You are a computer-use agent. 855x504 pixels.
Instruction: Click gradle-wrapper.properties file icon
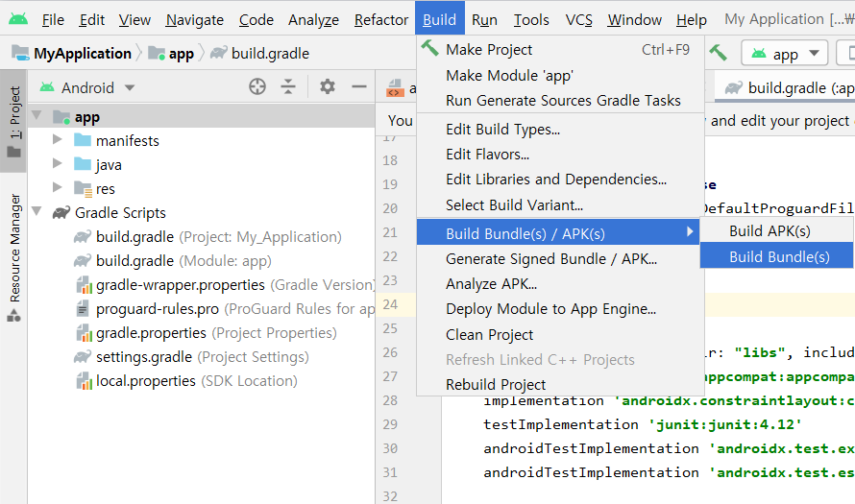pyautogui.click(x=84, y=285)
